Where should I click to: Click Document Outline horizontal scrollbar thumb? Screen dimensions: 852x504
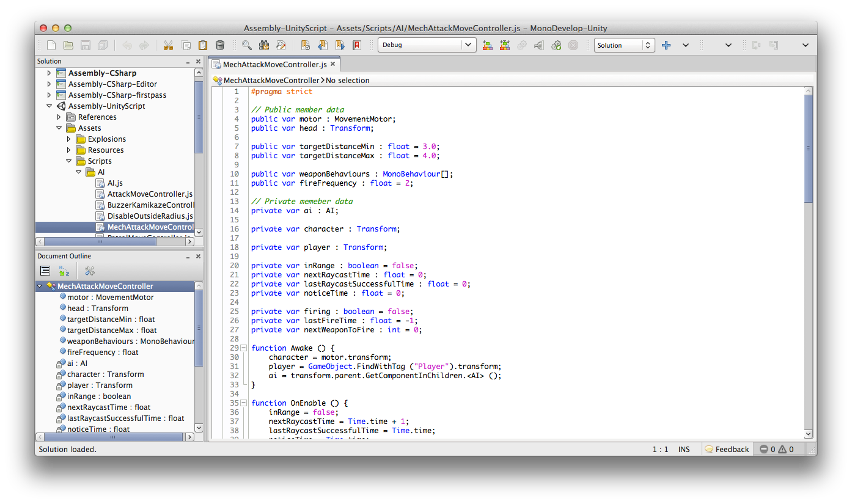point(114,437)
